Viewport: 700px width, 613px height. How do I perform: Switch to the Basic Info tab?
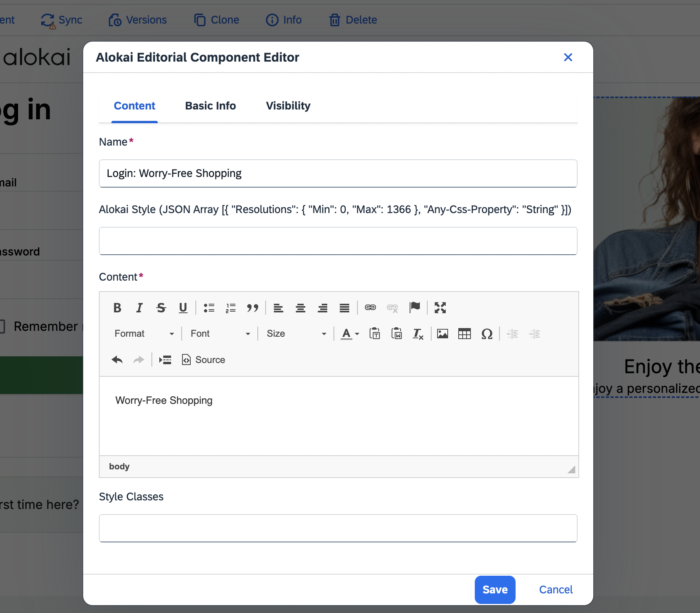coord(210,106)
